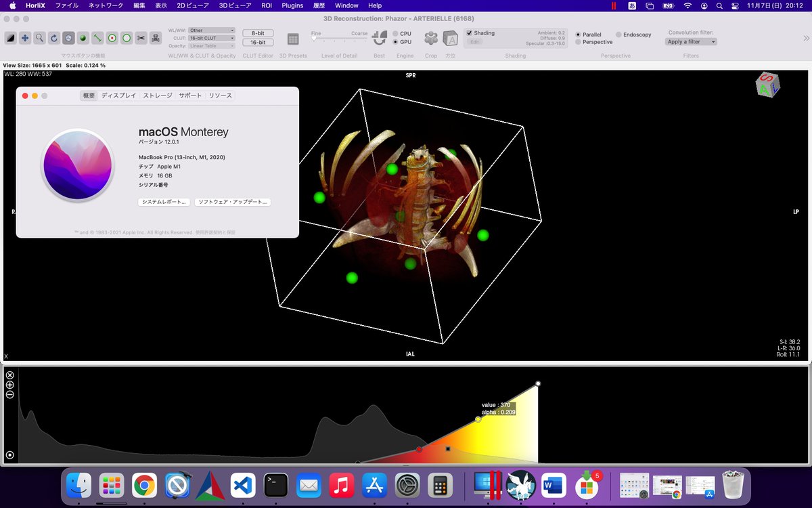Switch to リソース tab in About window
The width and height of the screenshot is (812, 508).
click(220, 96)
